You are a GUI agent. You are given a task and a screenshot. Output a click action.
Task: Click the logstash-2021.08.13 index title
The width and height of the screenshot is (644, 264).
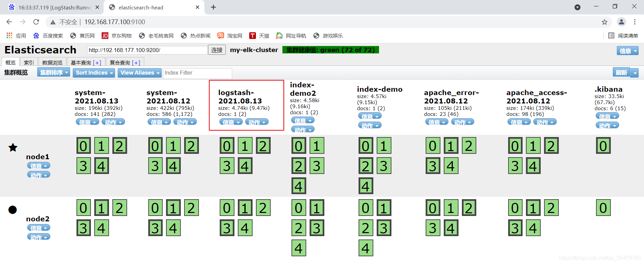pos(240,97)
